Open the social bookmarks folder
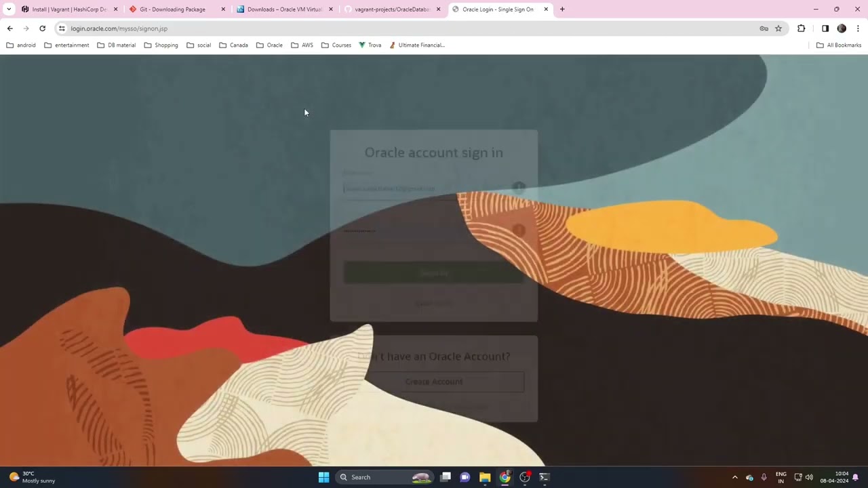 point(199,45)
